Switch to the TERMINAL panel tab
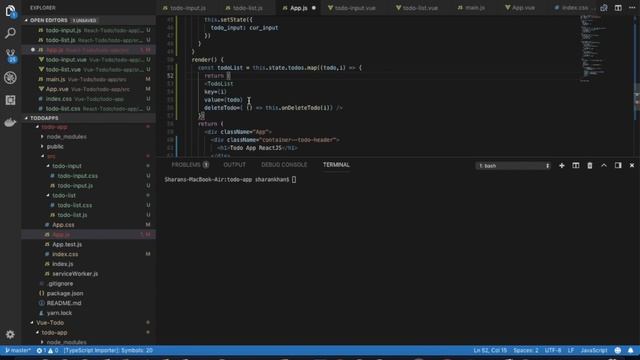Screen dimensions: 640x360 (336, 165)
